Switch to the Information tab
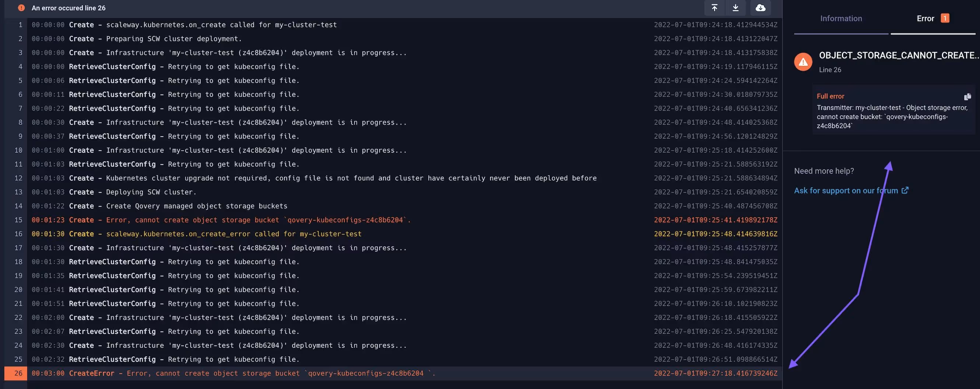This screenshot has width=980, height=389. click(841, 18)
